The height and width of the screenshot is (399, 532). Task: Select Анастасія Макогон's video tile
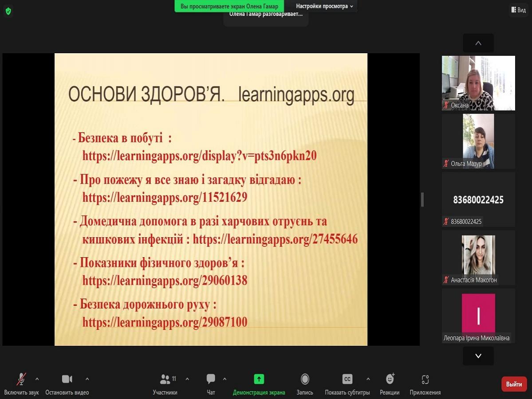coord(478,258)
